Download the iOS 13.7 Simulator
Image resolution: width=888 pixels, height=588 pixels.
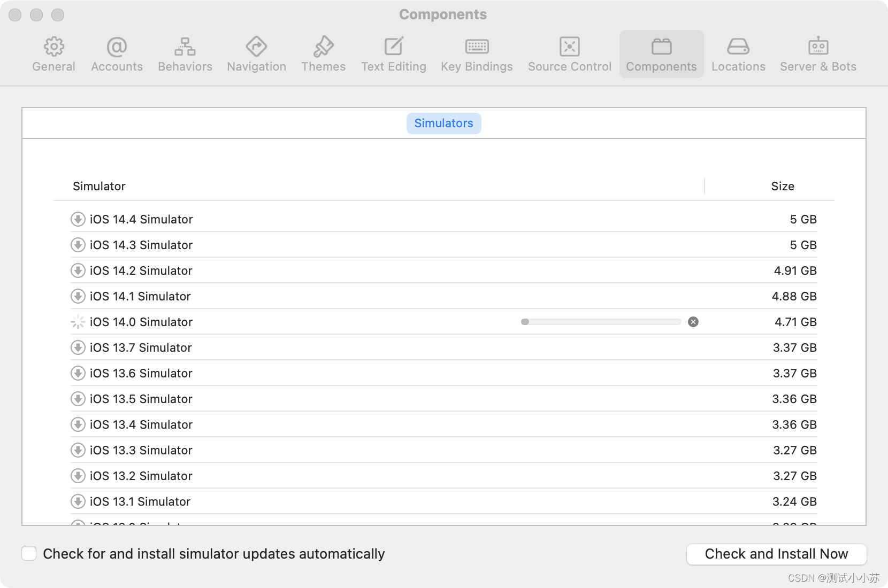pyautogui.click(x=78, y=347)
